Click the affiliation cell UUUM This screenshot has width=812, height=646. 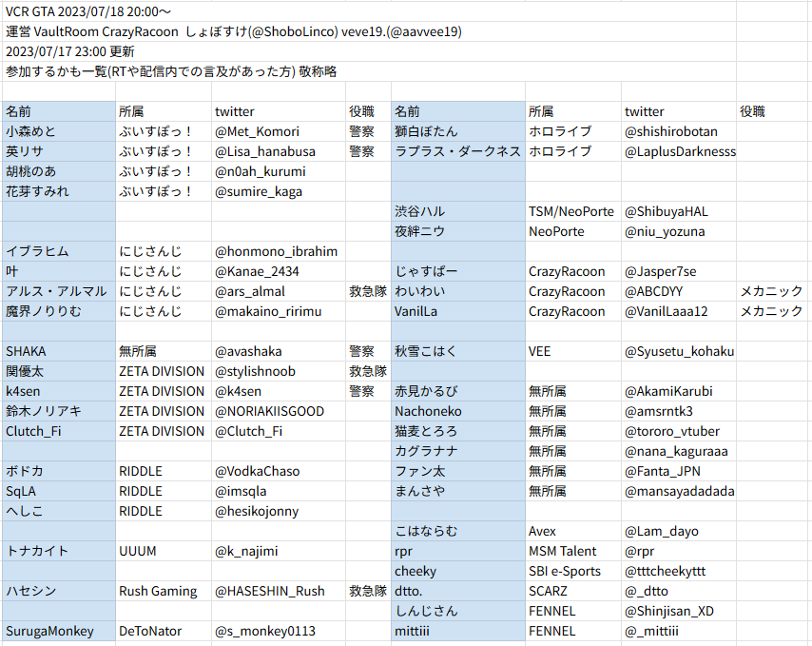tap(164, 551)
